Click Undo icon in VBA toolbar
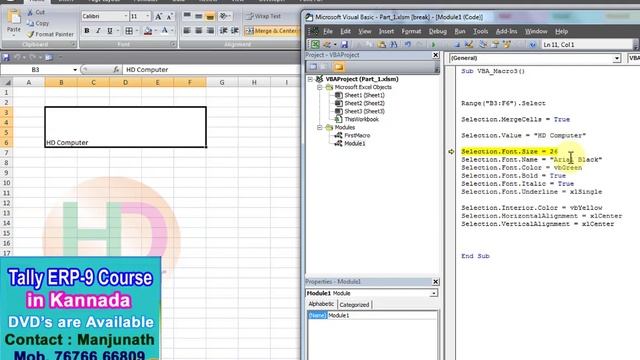 [x=407, y=44]
